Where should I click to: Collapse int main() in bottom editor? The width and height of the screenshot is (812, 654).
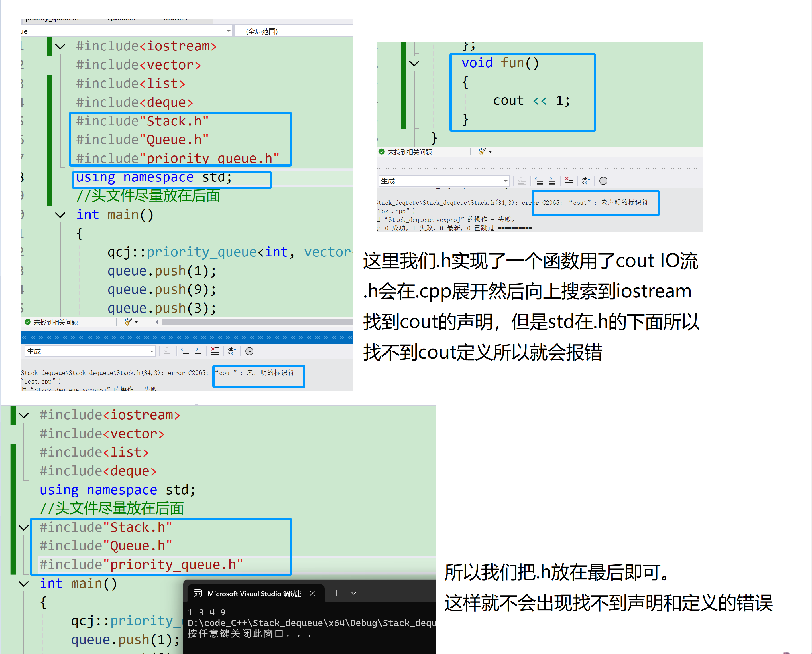24,584
